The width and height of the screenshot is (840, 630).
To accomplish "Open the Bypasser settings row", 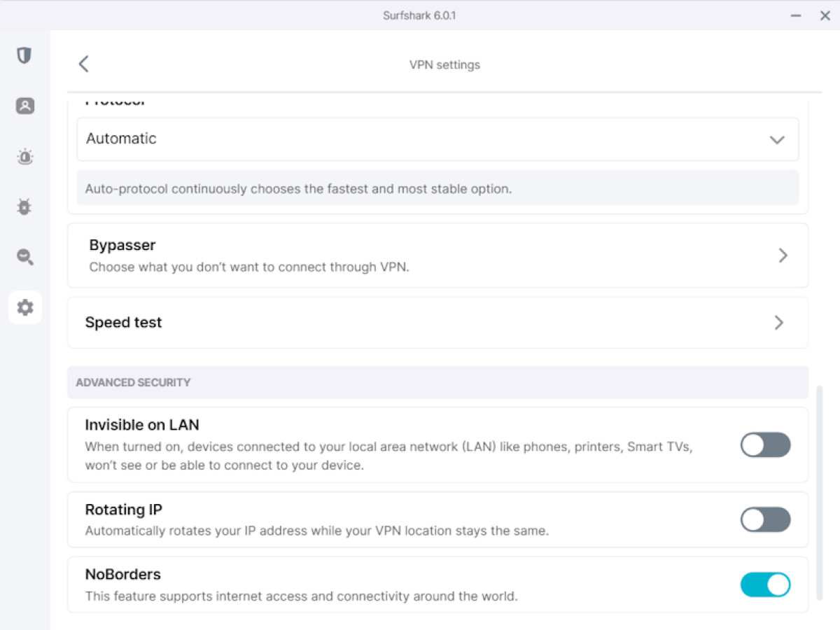I will pos(437,255).
